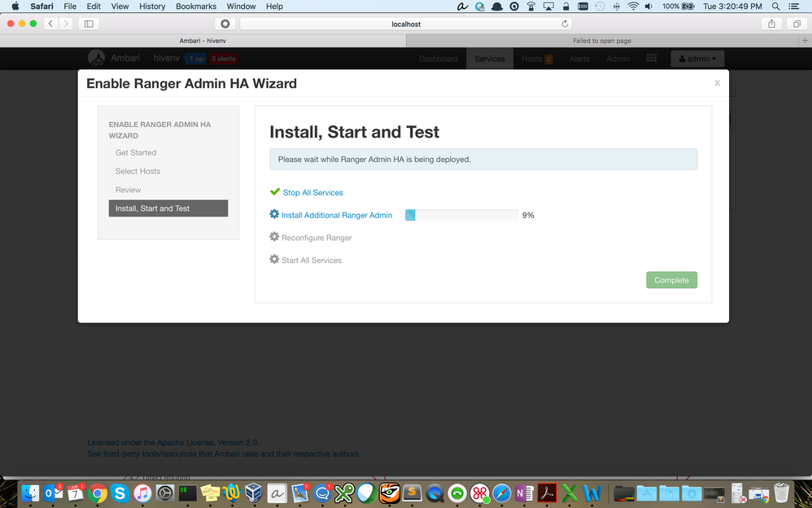Viewport: 812px width, 508px height.
Task: Open Microsoft OneNote from the dock
Action: 523,493
